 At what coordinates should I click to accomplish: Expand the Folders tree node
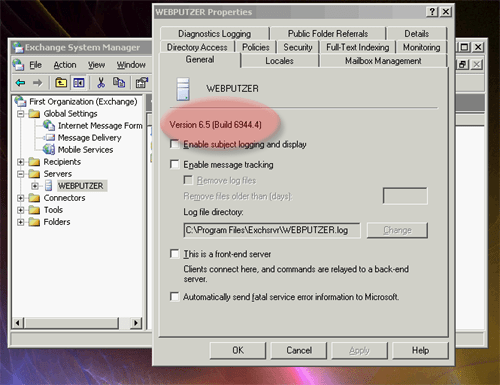coord(21,222)
